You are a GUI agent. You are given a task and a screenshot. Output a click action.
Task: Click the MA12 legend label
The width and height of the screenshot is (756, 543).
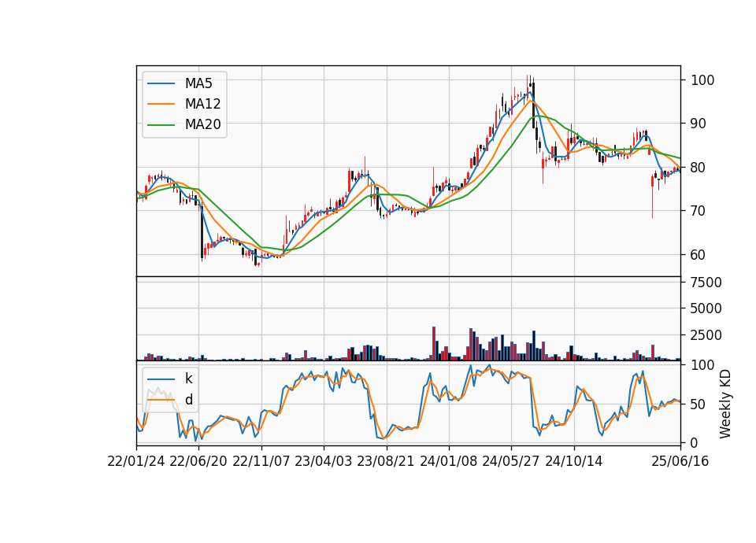click(x=202, y=104)
